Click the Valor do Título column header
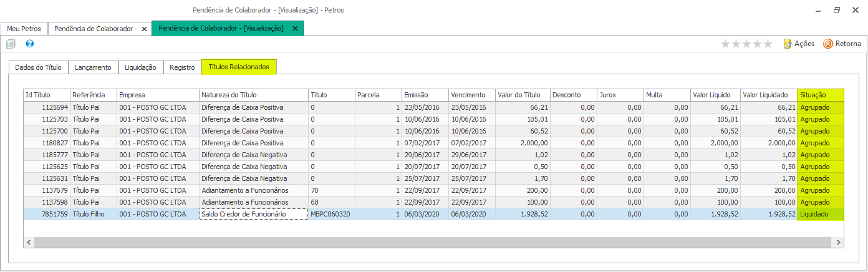The width and height of the screenshot is (868, 272). tap(523, 95)
